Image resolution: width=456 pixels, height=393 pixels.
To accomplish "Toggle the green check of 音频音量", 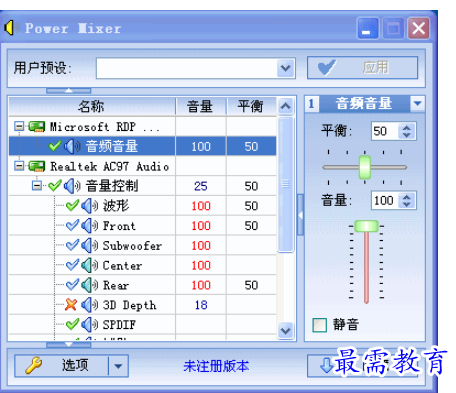I will (x=55, y=146).
